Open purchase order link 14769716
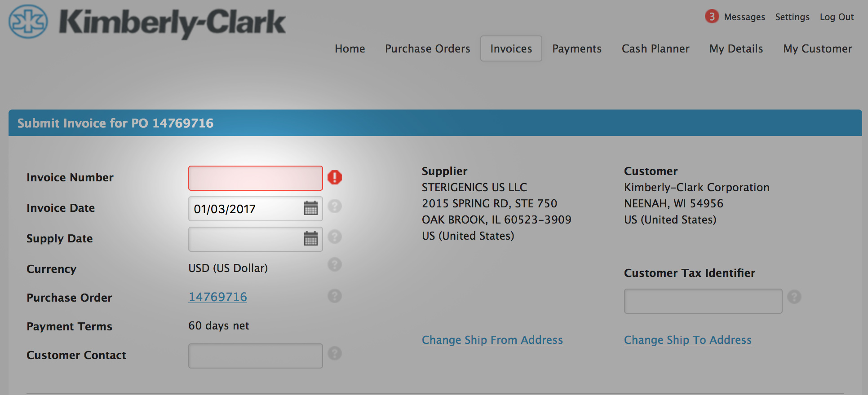 [x=218, y=297]
